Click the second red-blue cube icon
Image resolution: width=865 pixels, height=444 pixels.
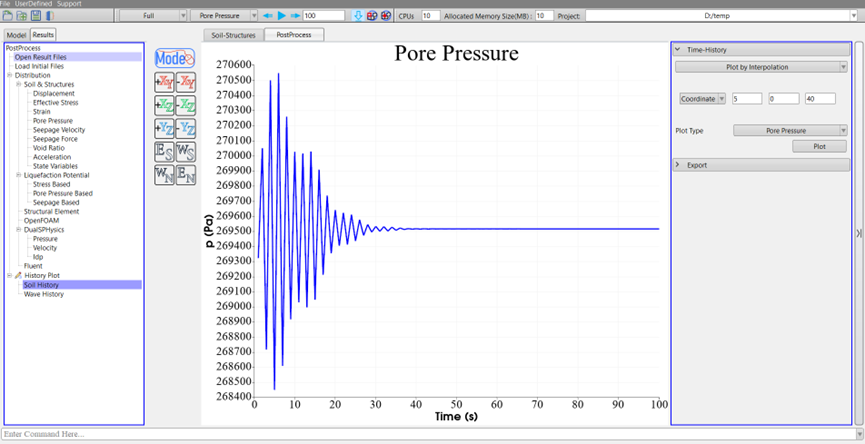click(x=386, y=16)
